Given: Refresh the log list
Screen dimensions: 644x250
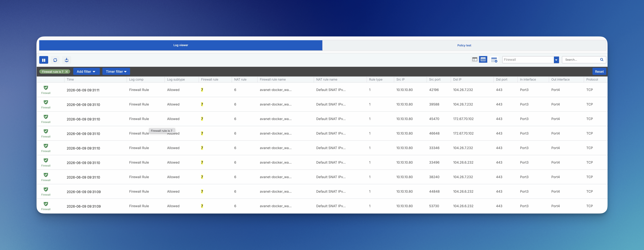Looking at the screenshot, I should click(55, 60).
